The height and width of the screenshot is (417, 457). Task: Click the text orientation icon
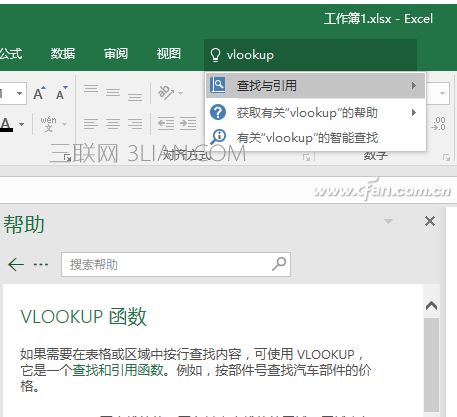point(166,92)
